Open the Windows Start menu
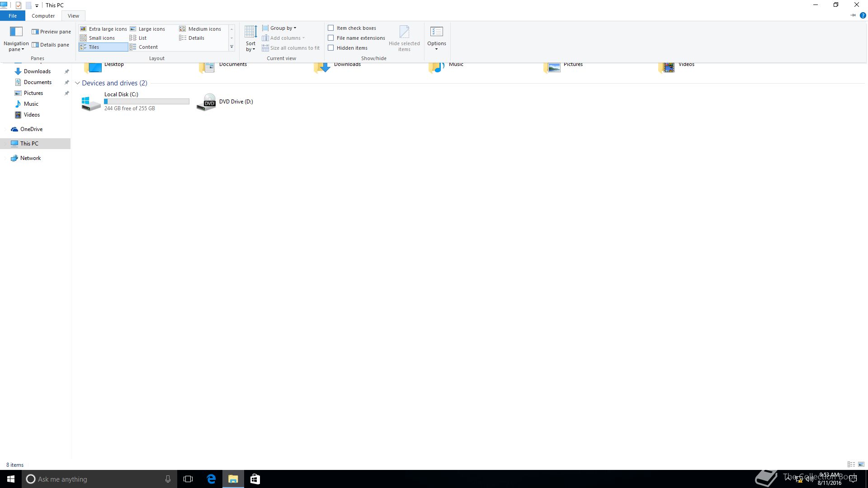 pos(11,479)
